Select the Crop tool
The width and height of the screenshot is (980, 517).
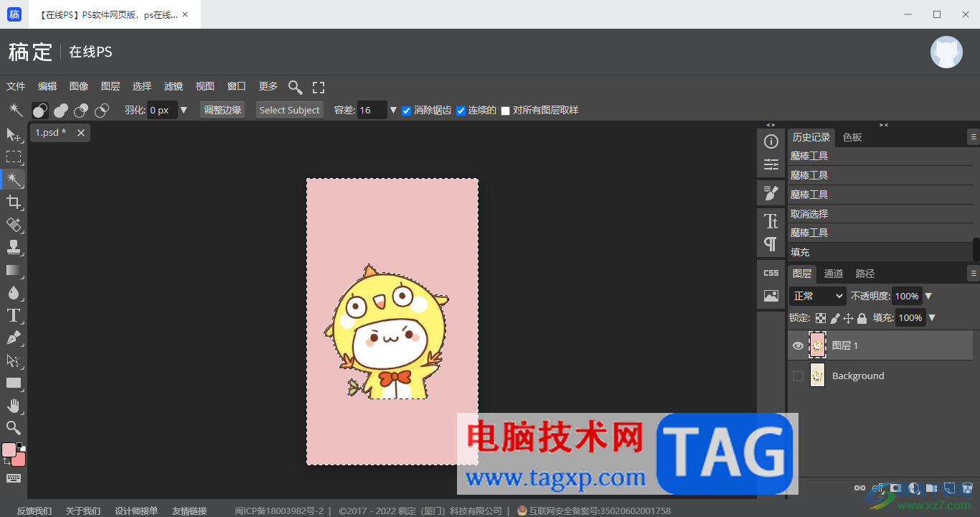[x=13, y=202]
